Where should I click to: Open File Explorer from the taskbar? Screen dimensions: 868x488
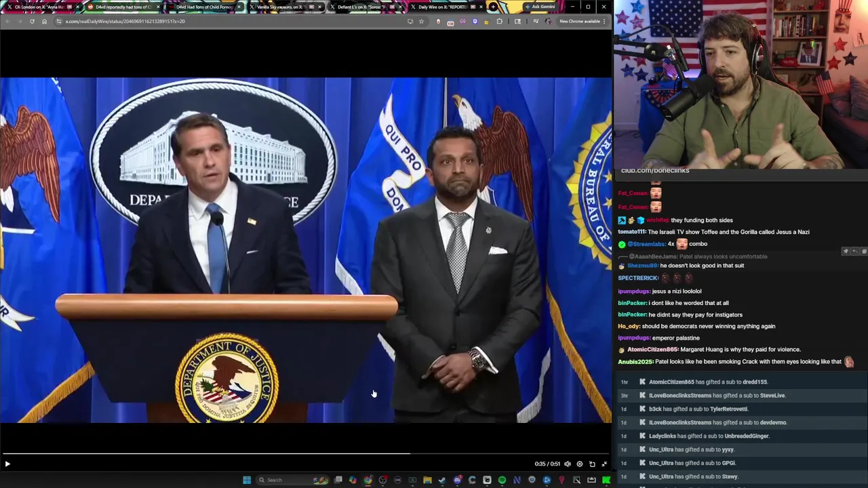(x=427, y=480)
